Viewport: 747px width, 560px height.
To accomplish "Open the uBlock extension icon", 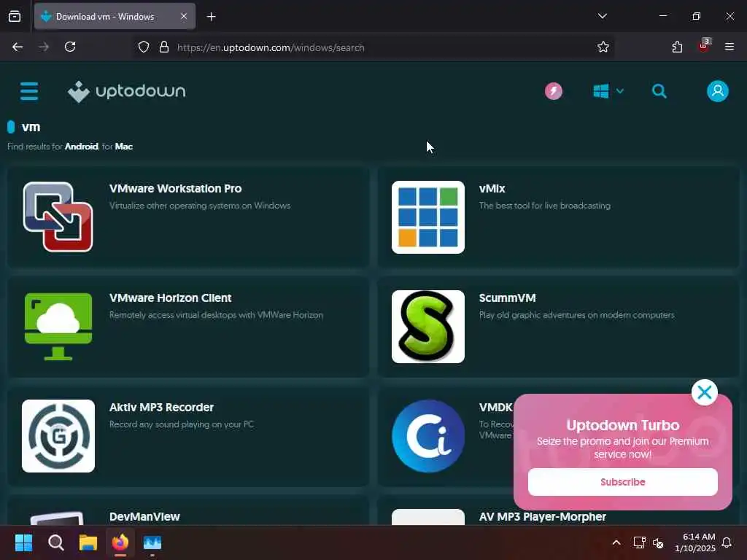I will click(704, 46).
